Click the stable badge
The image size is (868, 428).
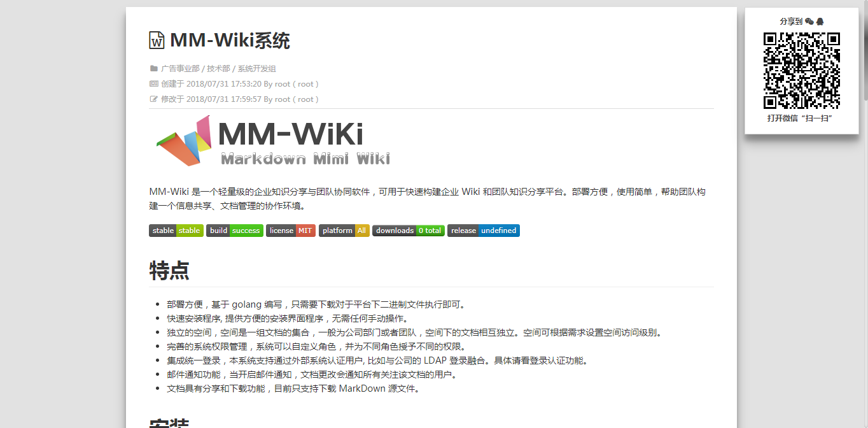tap(176, 231)
